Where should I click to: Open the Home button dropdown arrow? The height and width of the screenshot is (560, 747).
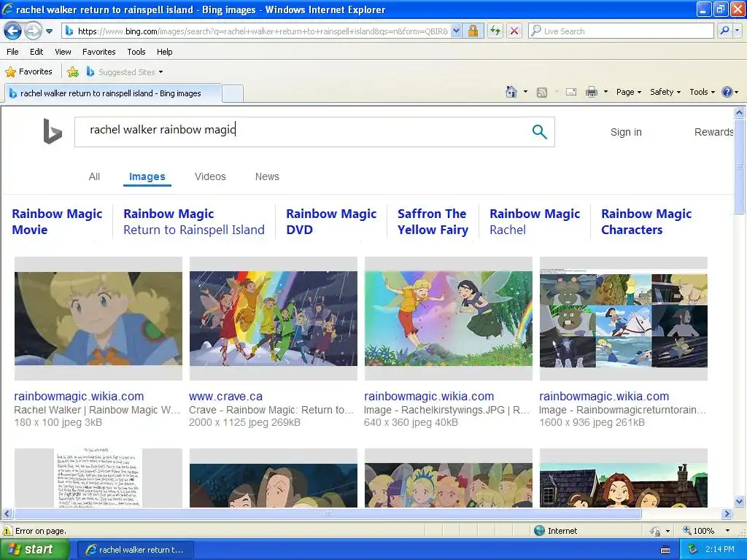coord(525,92)
